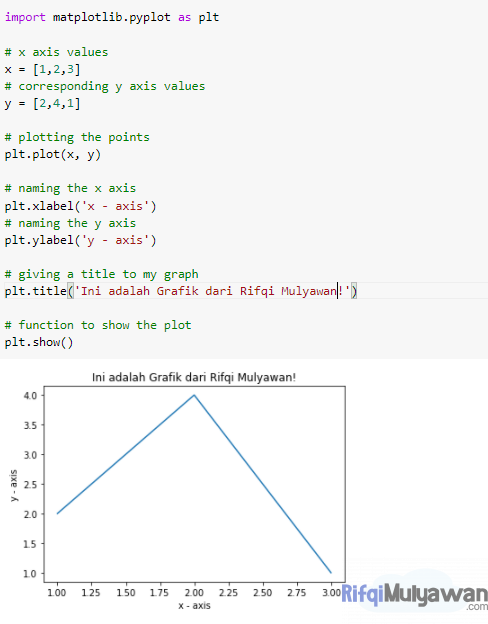Viewport: 488px width, 624px height.
Task: Click the x tick label 2.50
Action: (x=263, y=593)
